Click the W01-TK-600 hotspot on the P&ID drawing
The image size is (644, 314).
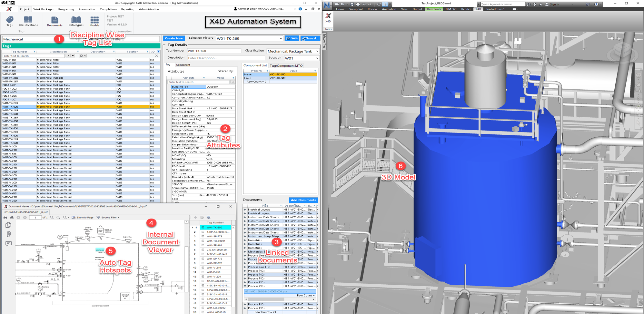pos(100,250)
